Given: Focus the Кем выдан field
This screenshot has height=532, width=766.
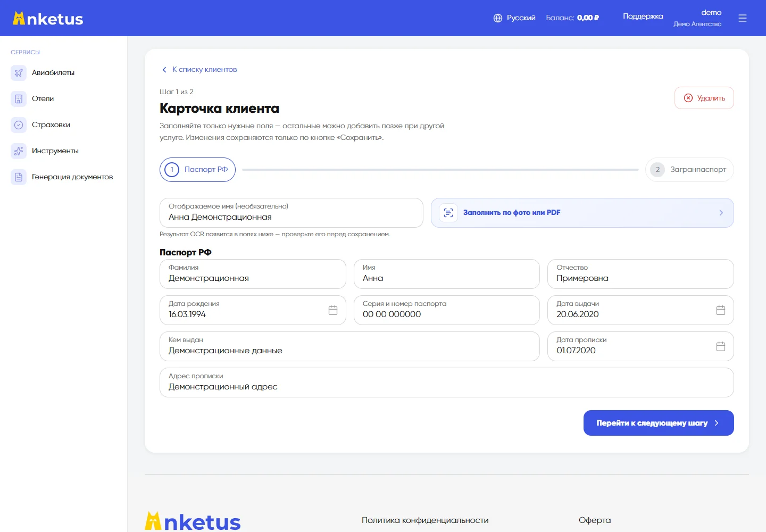Looking at the screenshot, I should (x=349, y=346).
